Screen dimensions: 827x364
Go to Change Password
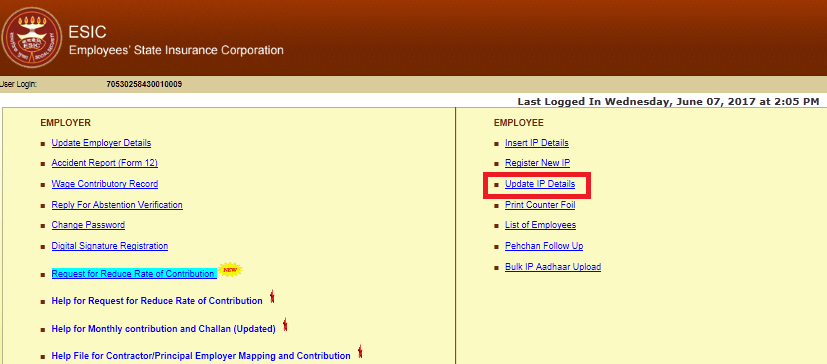[88, 225]
